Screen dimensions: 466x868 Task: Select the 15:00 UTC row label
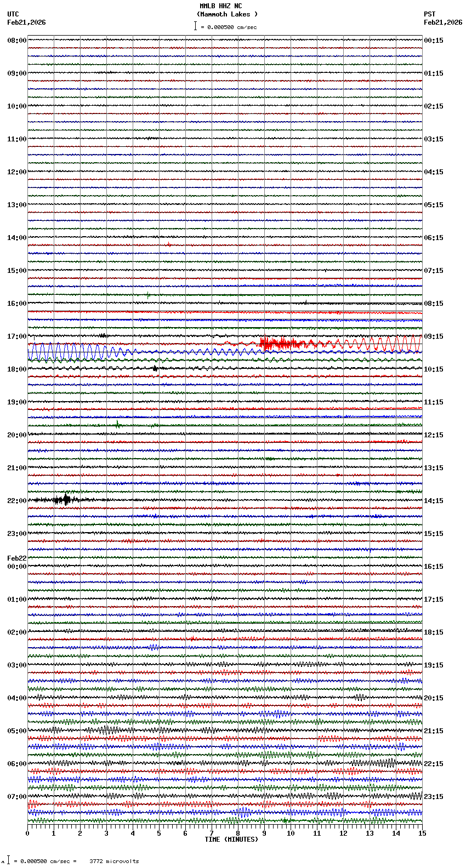(17, 271)
